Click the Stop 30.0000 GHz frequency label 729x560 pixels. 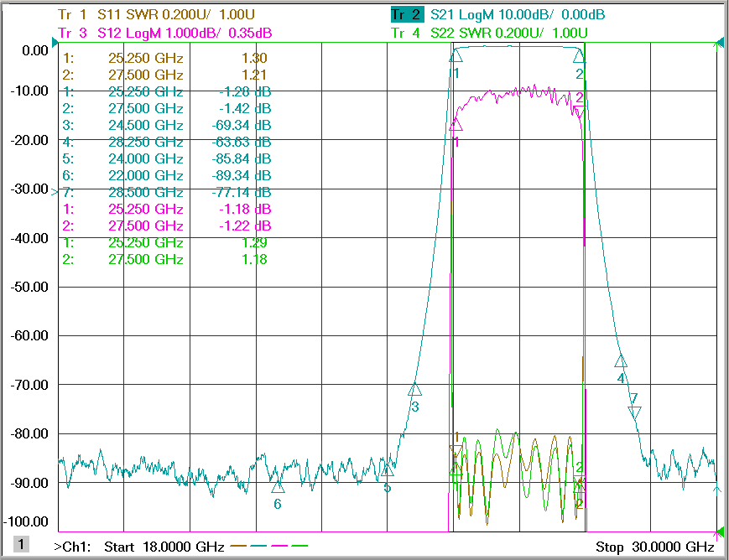click(x=655, y=547)
